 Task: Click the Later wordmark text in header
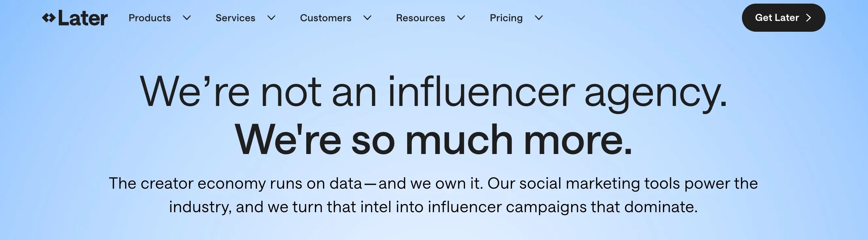coord(83,18)
